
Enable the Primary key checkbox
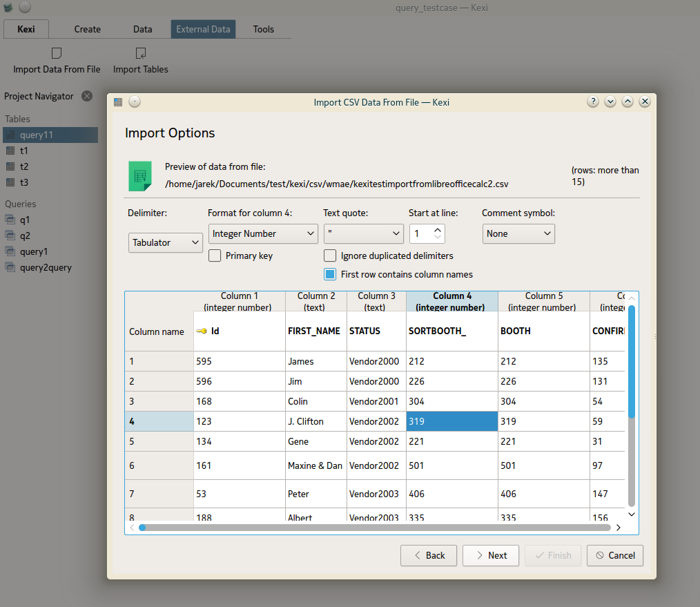(215, 256)
